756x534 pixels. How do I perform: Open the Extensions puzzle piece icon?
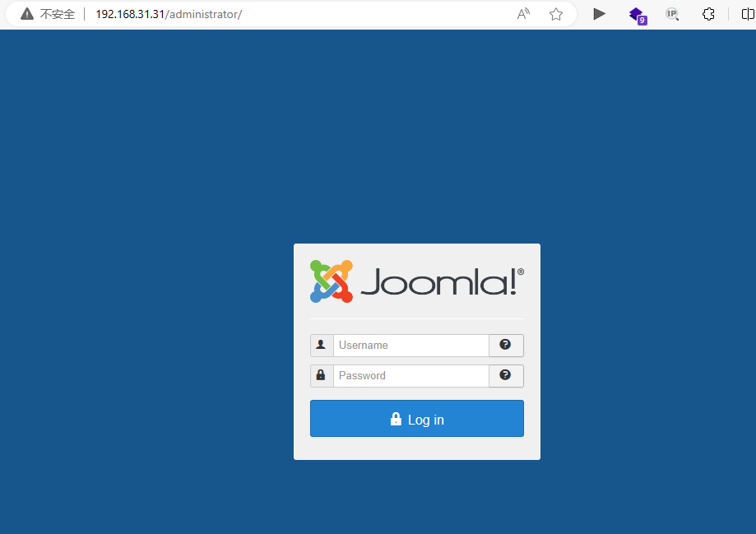[708, 14]
